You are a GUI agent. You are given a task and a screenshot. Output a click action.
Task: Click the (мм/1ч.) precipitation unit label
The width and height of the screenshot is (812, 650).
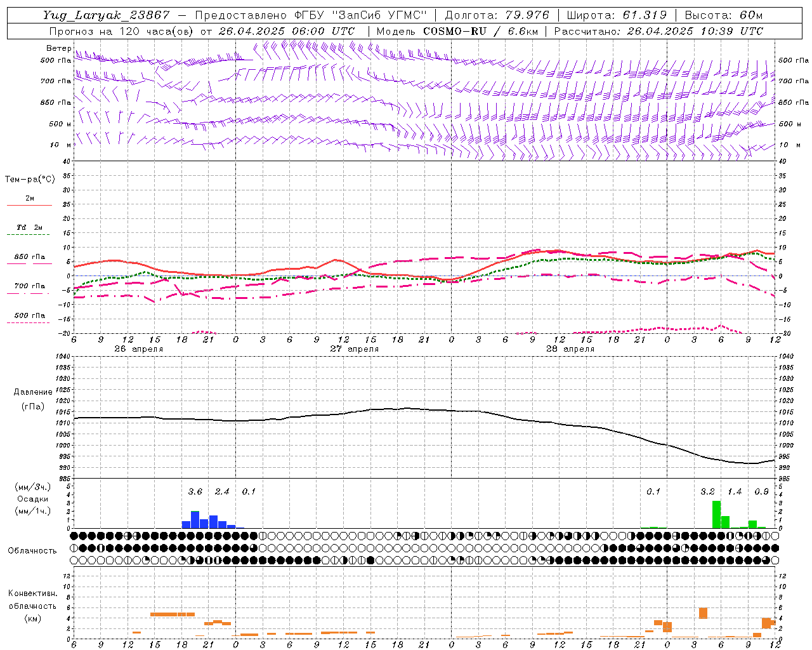[32, 511]
